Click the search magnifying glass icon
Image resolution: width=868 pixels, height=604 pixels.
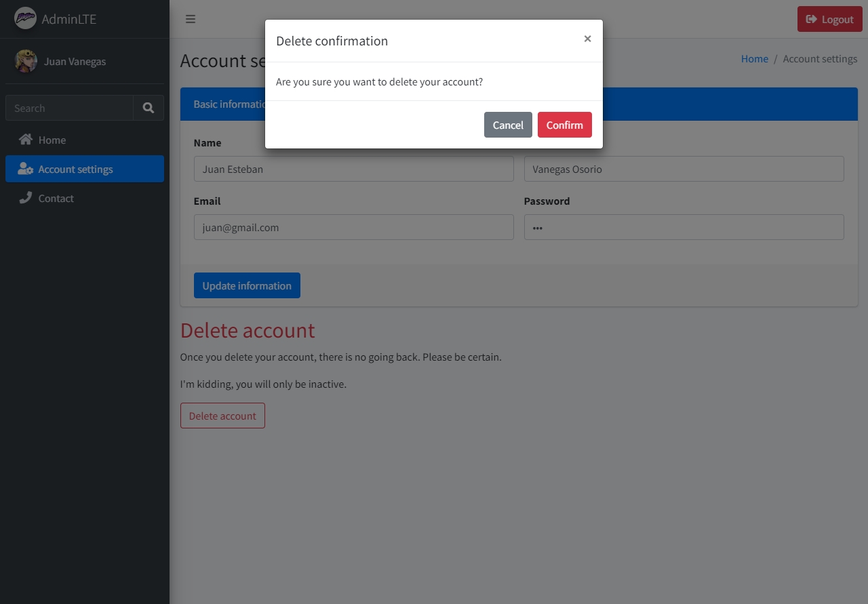tap(148, 108)
